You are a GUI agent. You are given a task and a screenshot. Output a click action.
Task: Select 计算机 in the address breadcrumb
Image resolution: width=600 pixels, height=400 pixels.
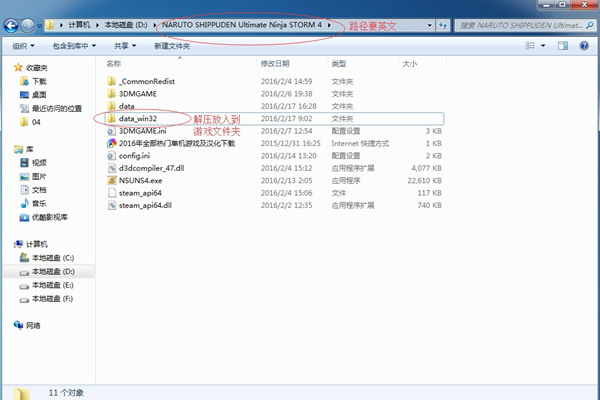click(x=79, y=25)
